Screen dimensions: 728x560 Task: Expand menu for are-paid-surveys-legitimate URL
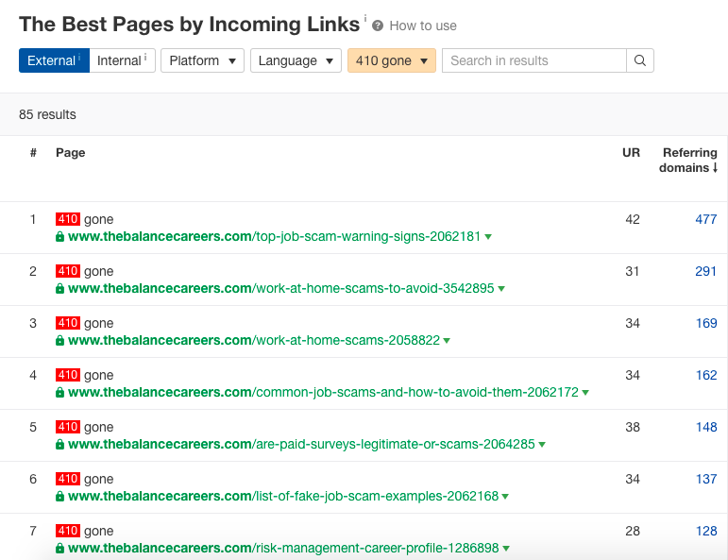[542, 445]
